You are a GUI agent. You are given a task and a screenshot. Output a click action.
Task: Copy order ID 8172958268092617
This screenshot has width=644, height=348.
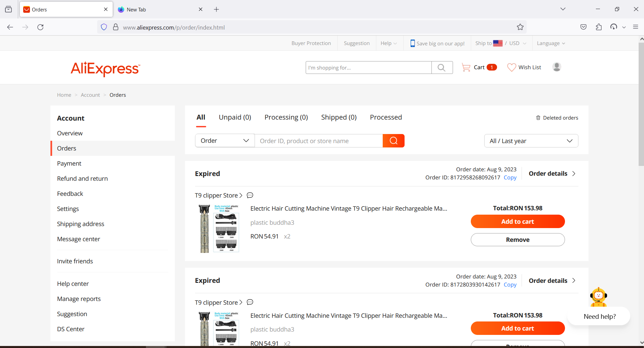[510, 177]
